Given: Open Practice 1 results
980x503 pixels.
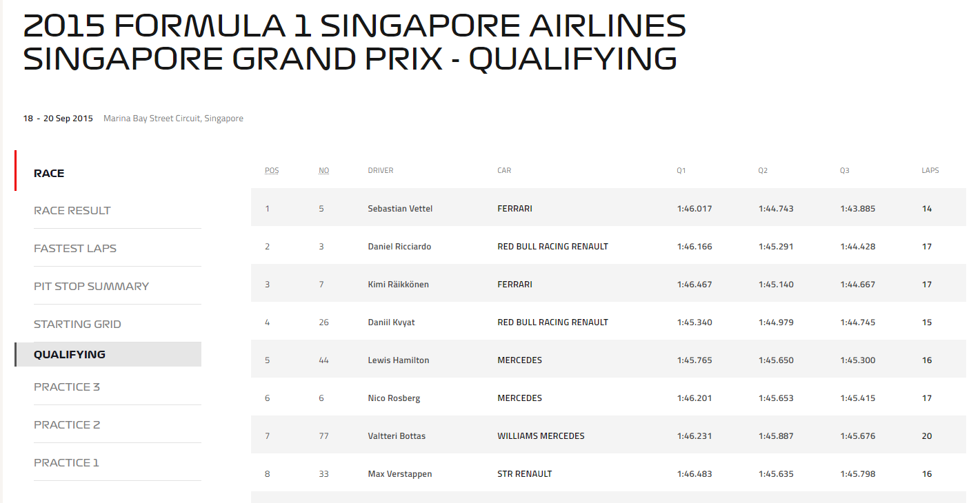Looking at the screenshot, I should click(66, 463).
